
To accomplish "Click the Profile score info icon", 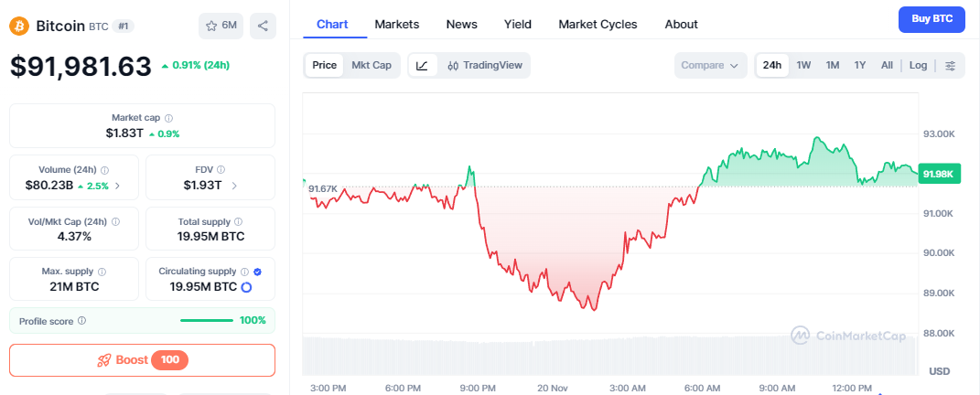I will pos(81,321).
